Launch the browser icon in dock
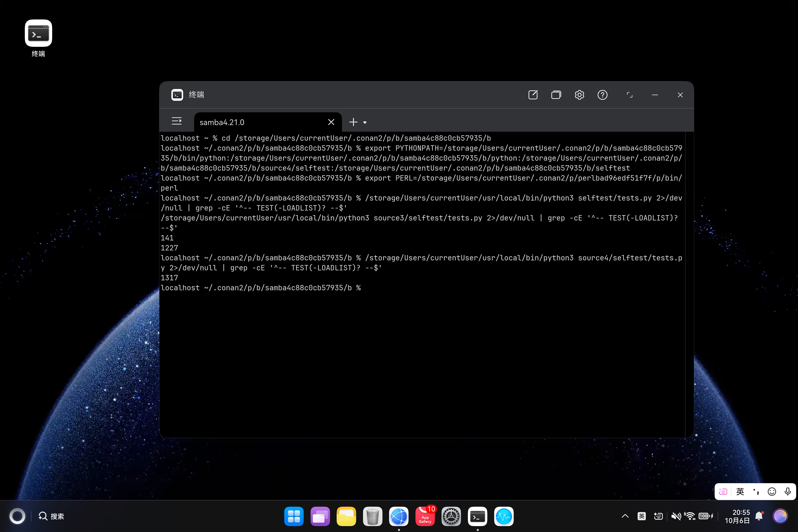 tap(399, 516)
